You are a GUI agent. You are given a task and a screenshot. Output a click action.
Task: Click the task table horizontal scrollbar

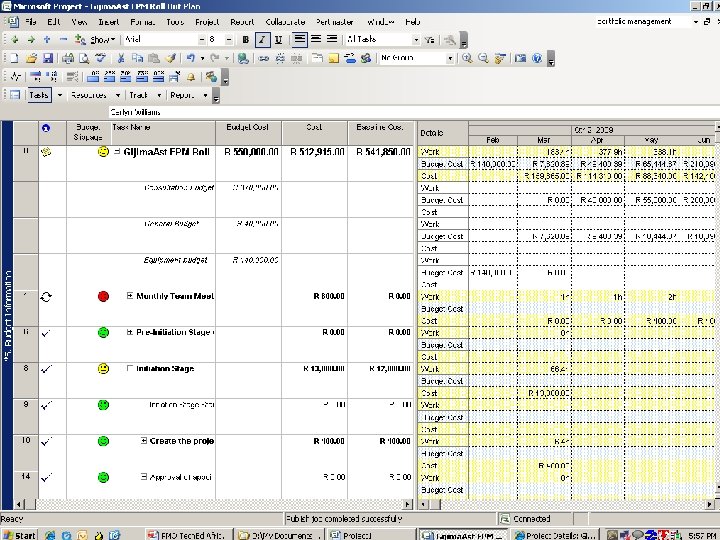215,505
